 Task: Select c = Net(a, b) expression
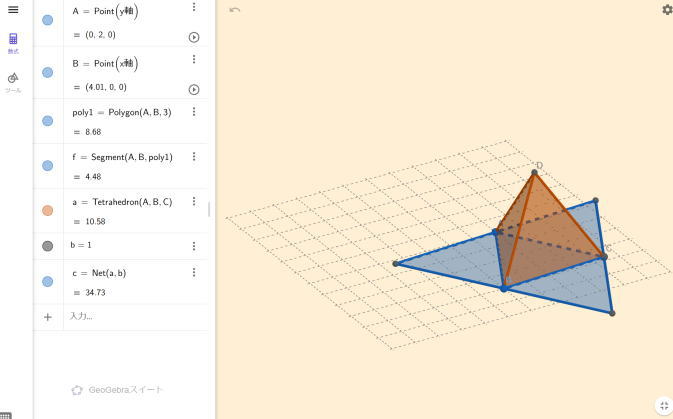click(99, 273)
